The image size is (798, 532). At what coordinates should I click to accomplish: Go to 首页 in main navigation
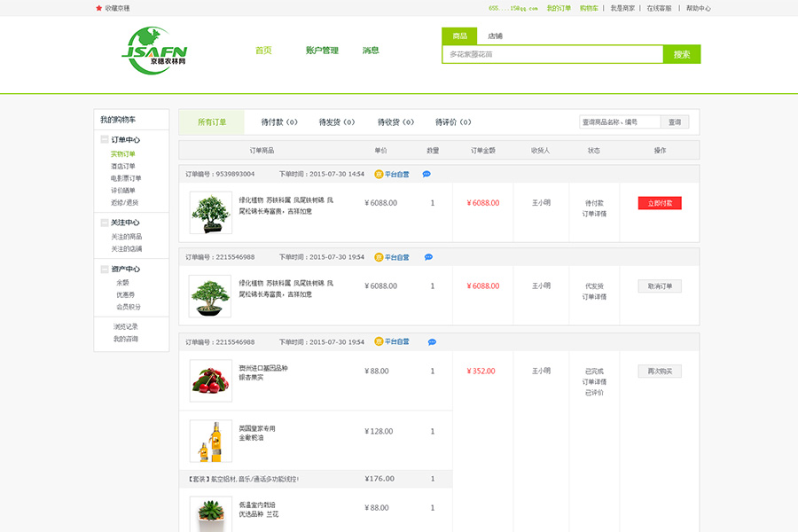tap(263, 51)
